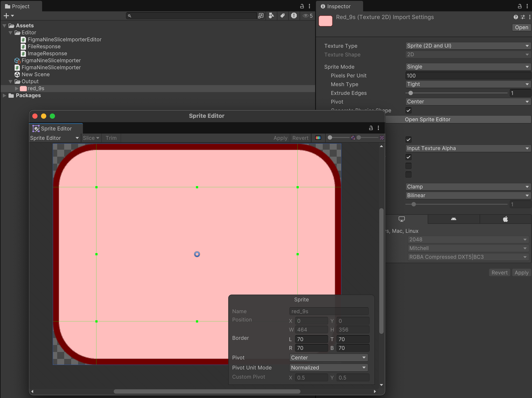
Task: Click the Open button in Inspector header
Action: click(522, 27)
